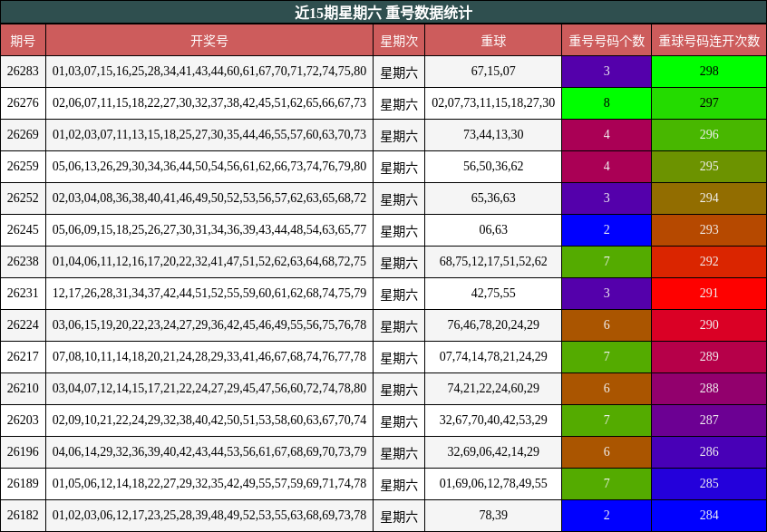Click period number 26252
Viewport: 767px width, 532px height.
[x=23, y=198]
